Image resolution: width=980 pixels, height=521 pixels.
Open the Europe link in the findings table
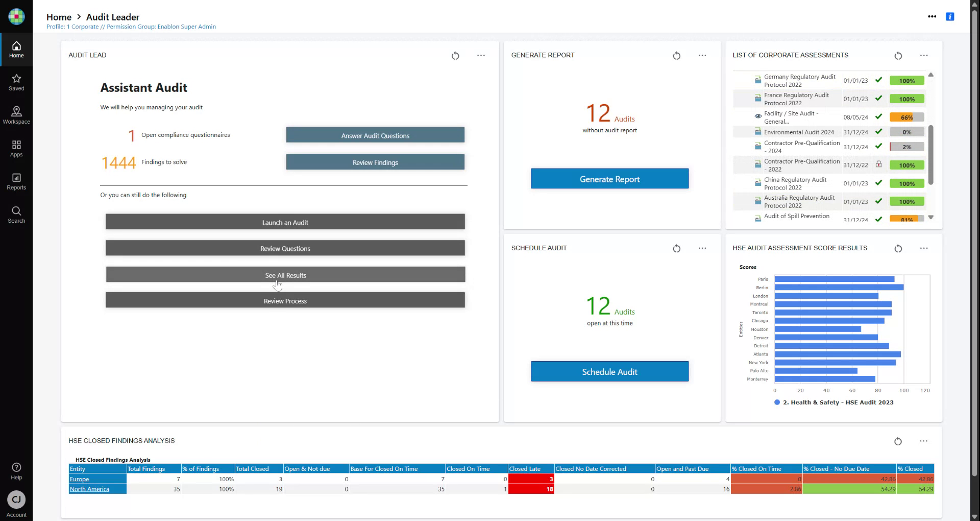[x=79, y=479]
